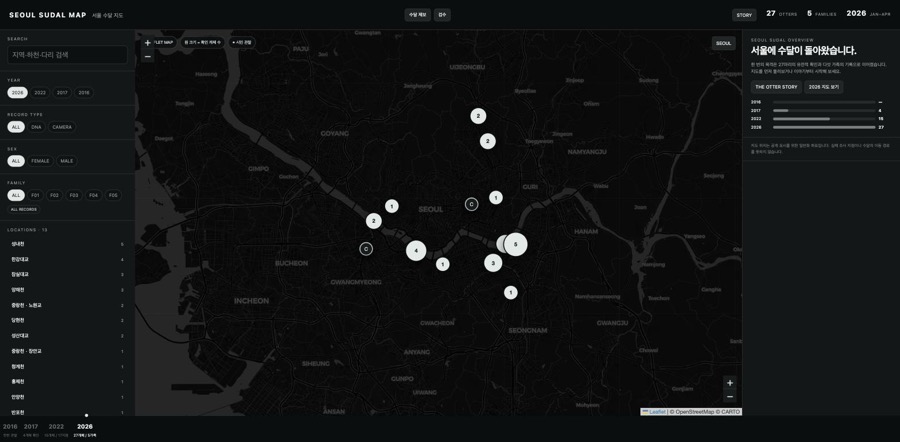
Task: Set record type to DNA
Action: point(36,127)
